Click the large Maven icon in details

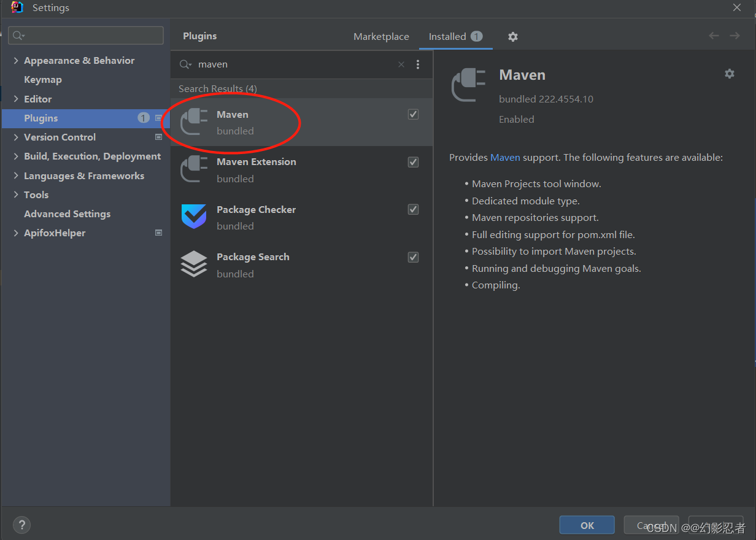[x=468, y=85]
